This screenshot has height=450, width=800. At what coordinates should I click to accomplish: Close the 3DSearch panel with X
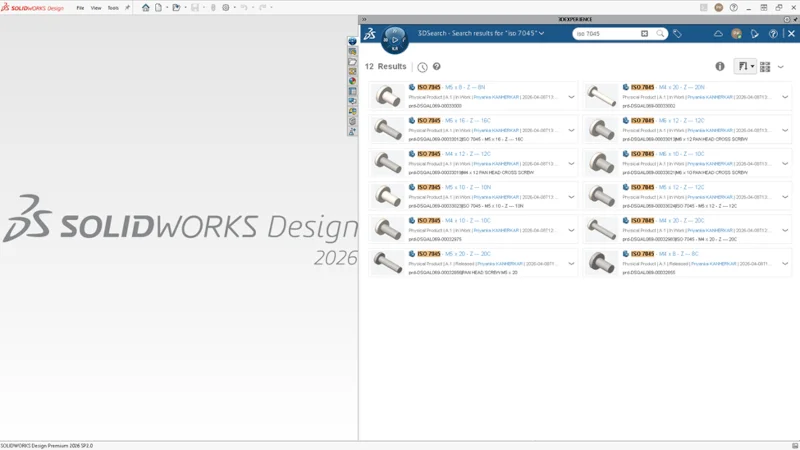coord(791,34)
